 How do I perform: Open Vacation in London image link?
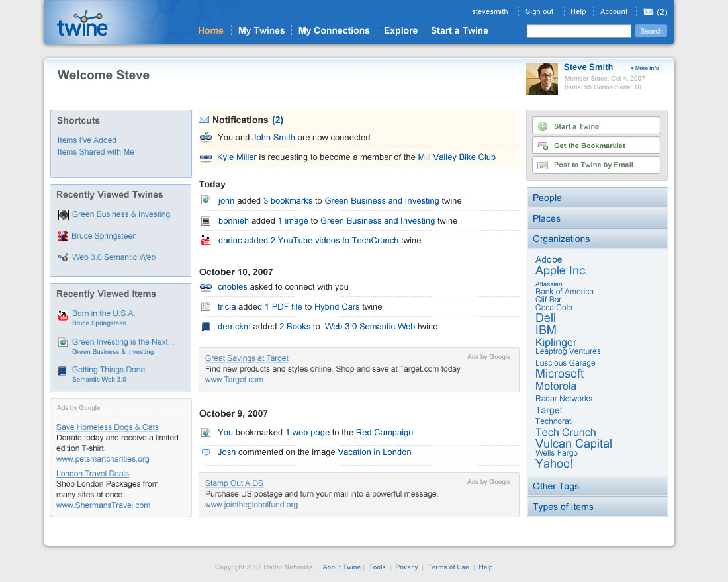(374, 452)
